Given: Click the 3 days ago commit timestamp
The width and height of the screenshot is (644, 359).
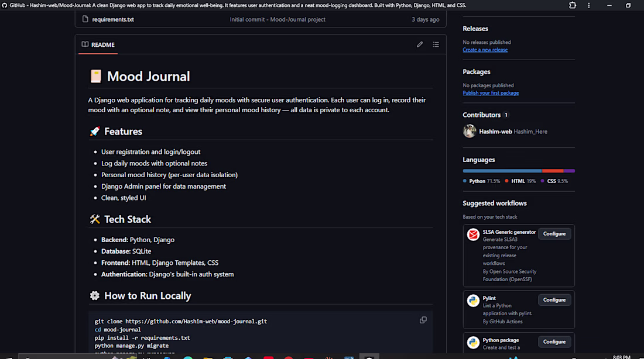Looking at the screenshot, I should pyautogui.click(x=426, y=19).
